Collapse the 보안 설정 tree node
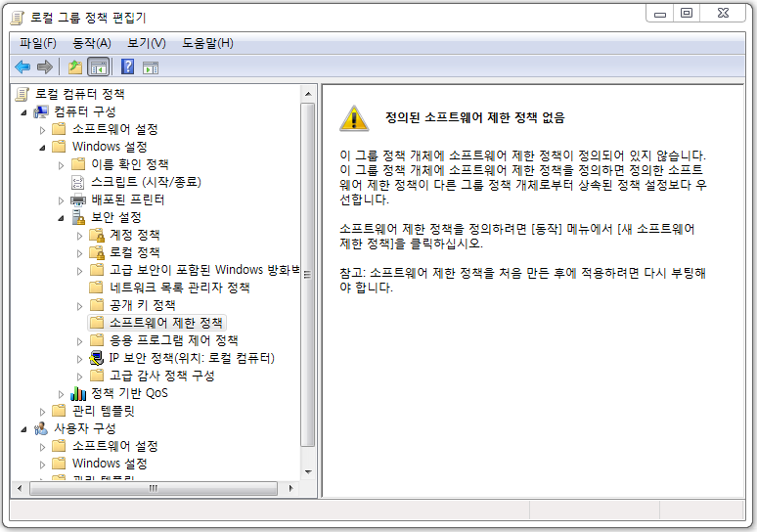This screenshot has width=757, height=532. (x=61, y=218)
